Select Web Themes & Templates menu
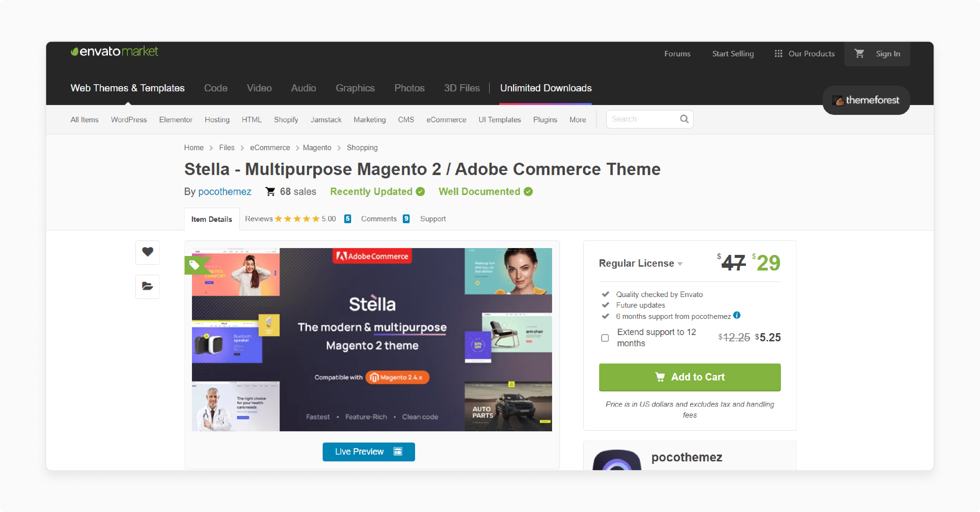980x512 pixels. coord(127,88)
